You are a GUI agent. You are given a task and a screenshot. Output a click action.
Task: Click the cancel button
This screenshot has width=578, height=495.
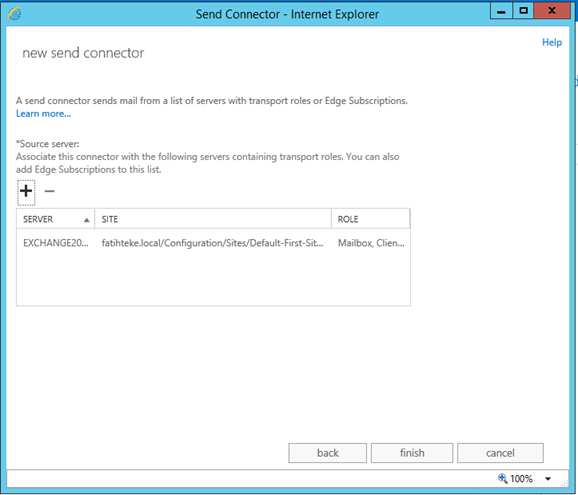tap(500, 453)
